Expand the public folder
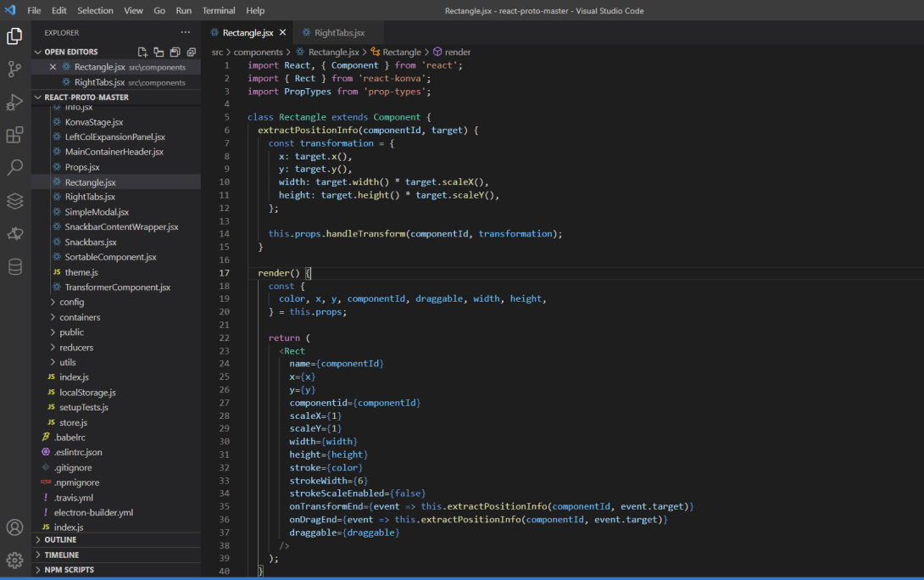This screenshot has width=924, height=580. pyautogui.click(x=71, y=332)
